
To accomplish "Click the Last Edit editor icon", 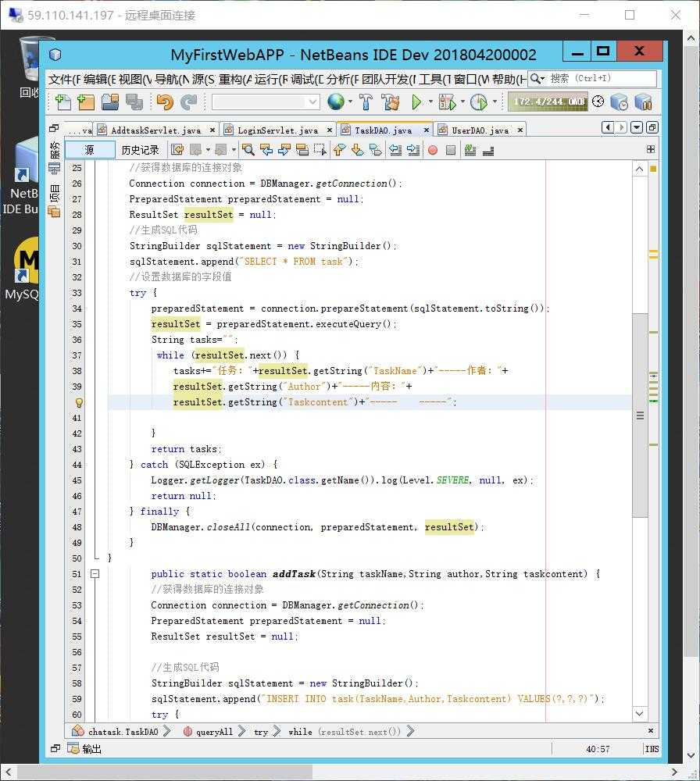I will (x=177, y=149).
